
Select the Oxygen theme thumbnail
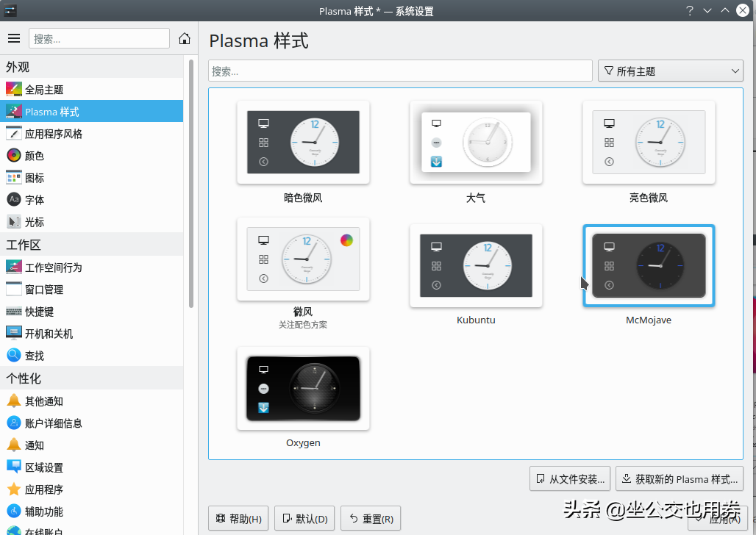pyautogui.click(x=303, y=389)
